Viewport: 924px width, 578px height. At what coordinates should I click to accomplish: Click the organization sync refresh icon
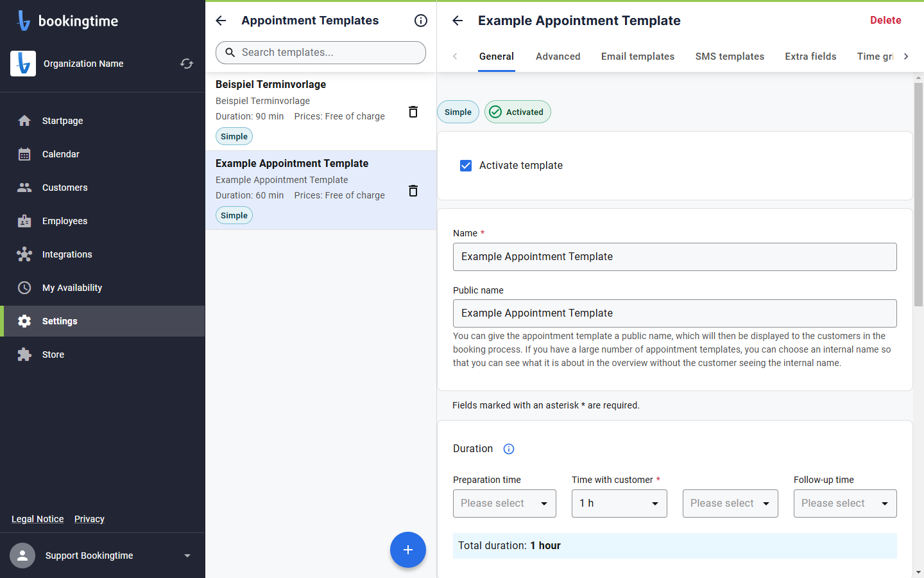coord(187,64)
